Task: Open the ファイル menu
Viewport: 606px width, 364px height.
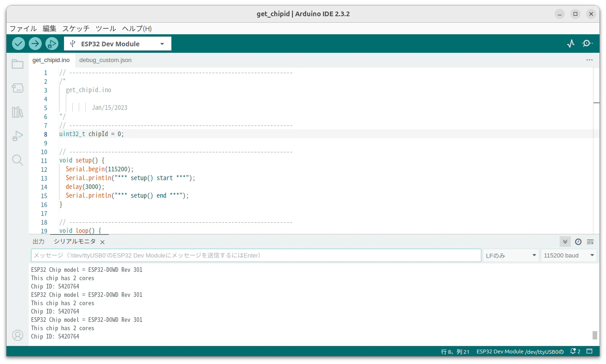Action: click(23, 28)
